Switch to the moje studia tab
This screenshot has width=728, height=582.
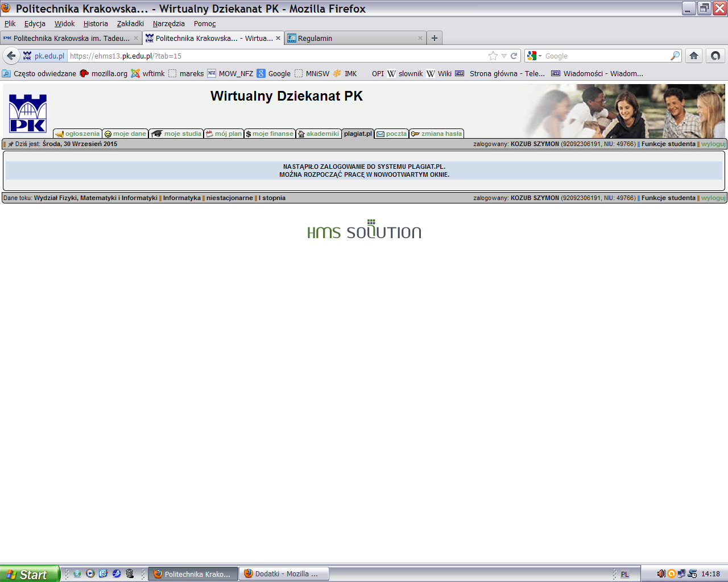tap(176, 134)
